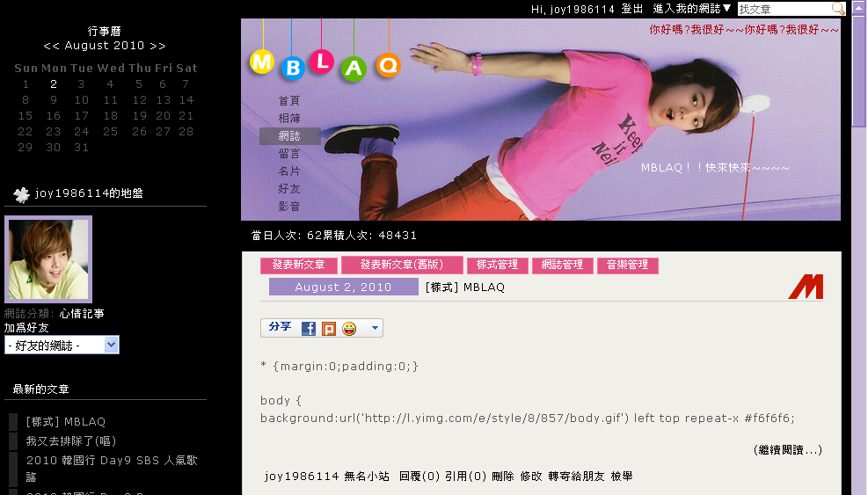Click 無名小站 link below post
868x495 pixels.
(x=367, y=477)
